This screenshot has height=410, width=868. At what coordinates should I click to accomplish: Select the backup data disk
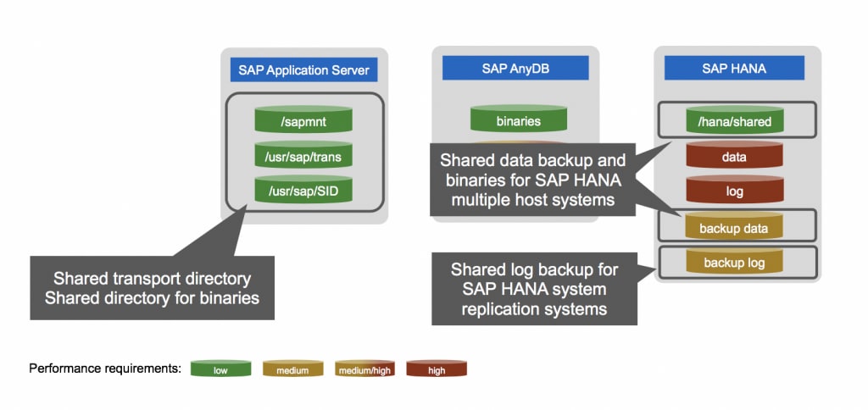734,228
